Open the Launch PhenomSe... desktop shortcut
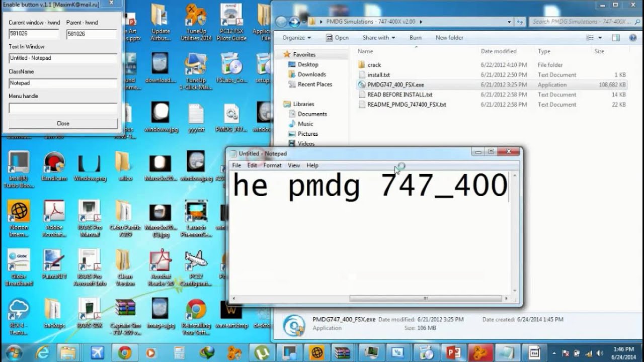The height and width of the screenshot is (362, 644). click(196, 219)
